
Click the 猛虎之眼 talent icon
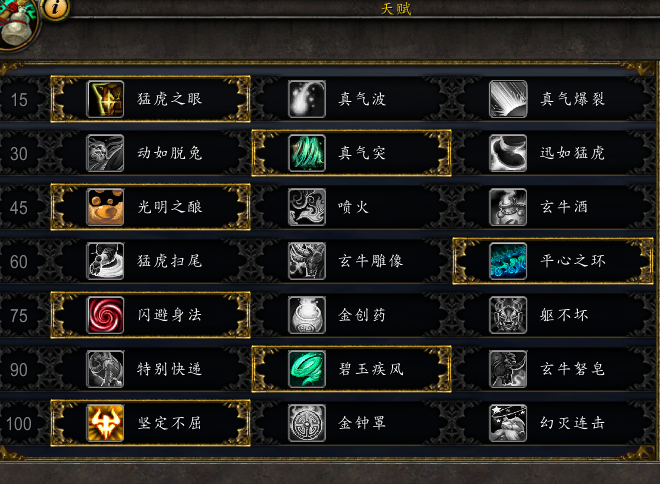105,99
